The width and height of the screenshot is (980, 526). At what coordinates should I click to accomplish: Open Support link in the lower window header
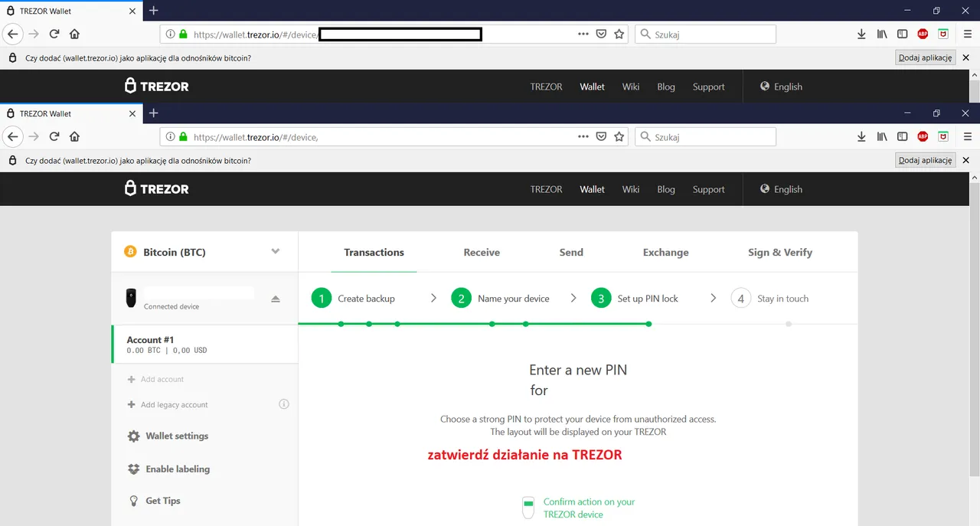point(708,190)
